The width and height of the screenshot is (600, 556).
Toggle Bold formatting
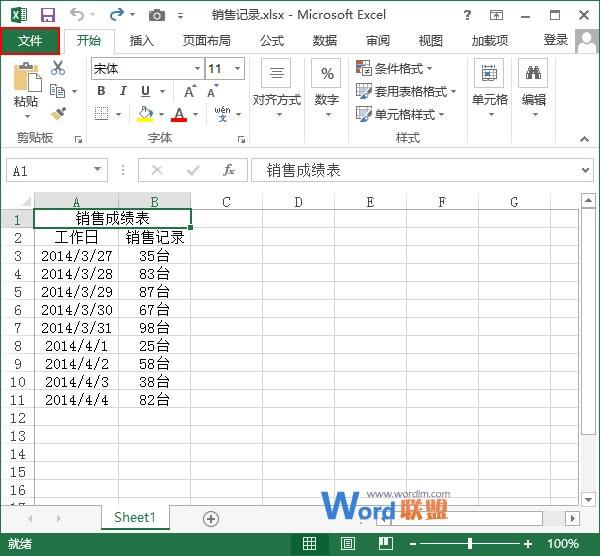pos(101,91)
